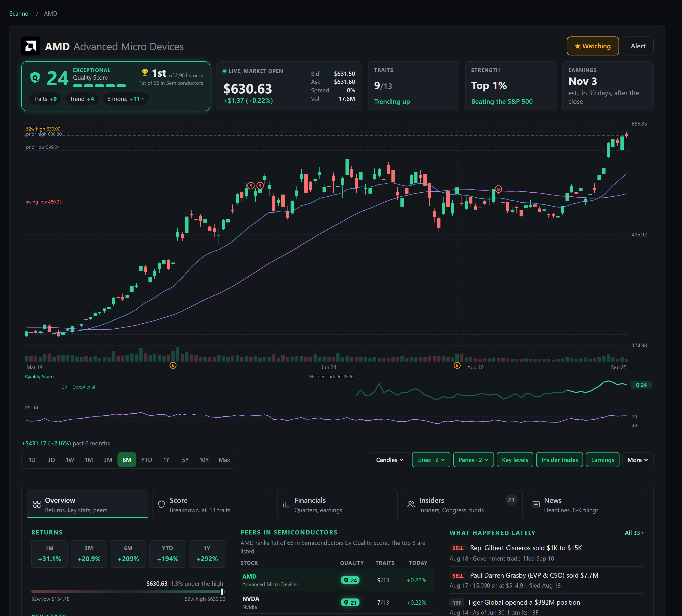682x616 pixels.
Task: Select the 3D time range
Action: coord(51,460)
